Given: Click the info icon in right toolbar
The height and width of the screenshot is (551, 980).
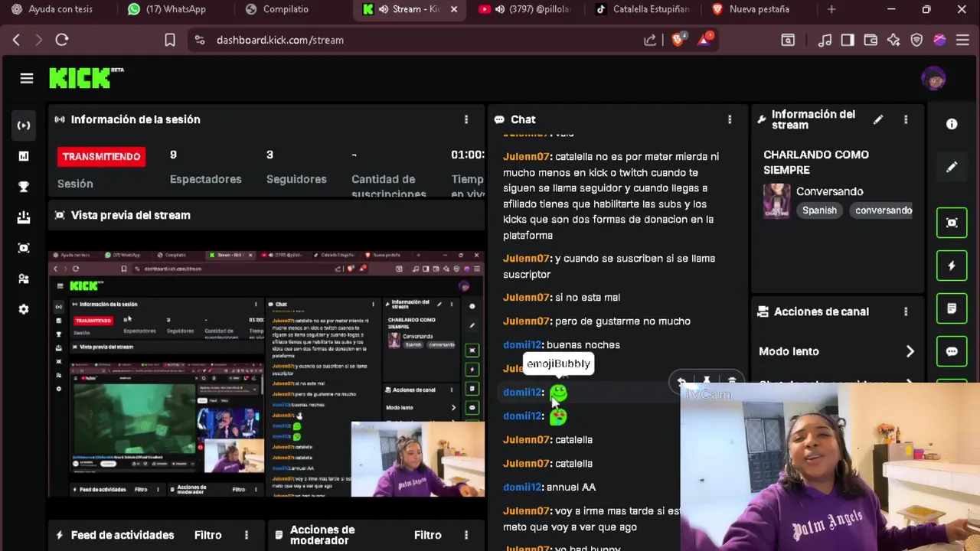Looking at the screenshot, I should [x=952, y=124].
